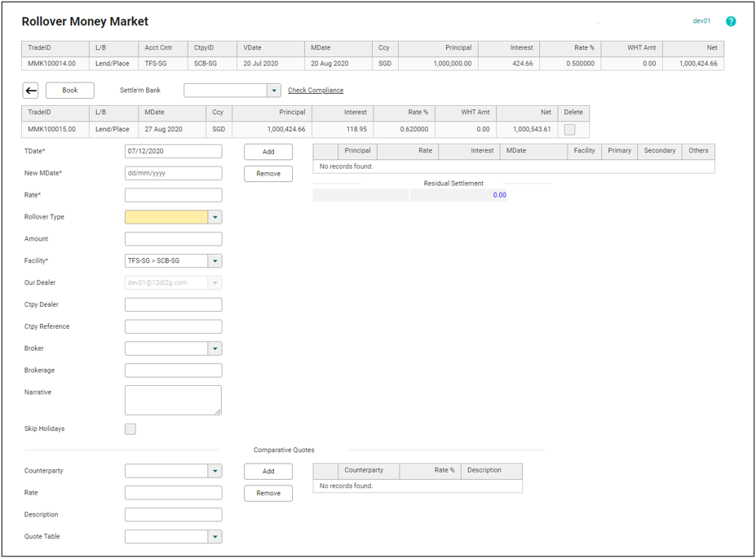
Task: Enable the Skip Holidays checkbox
Action: tap(130, 429)
